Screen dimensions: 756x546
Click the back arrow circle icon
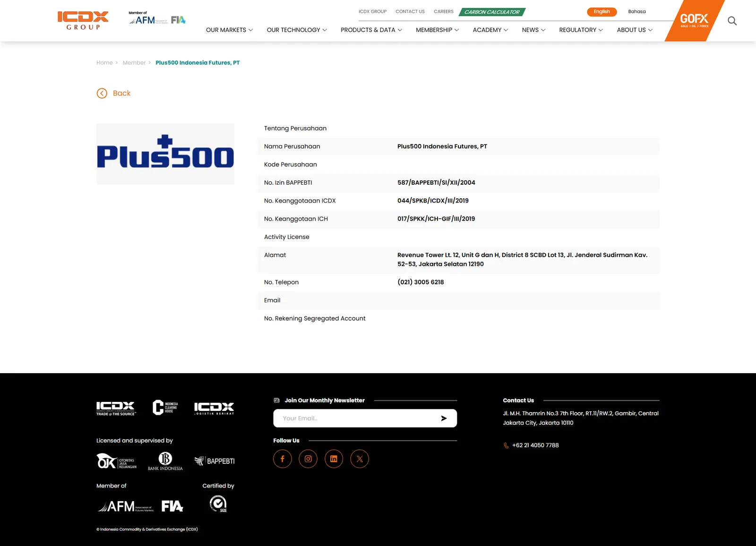(102, 94)
